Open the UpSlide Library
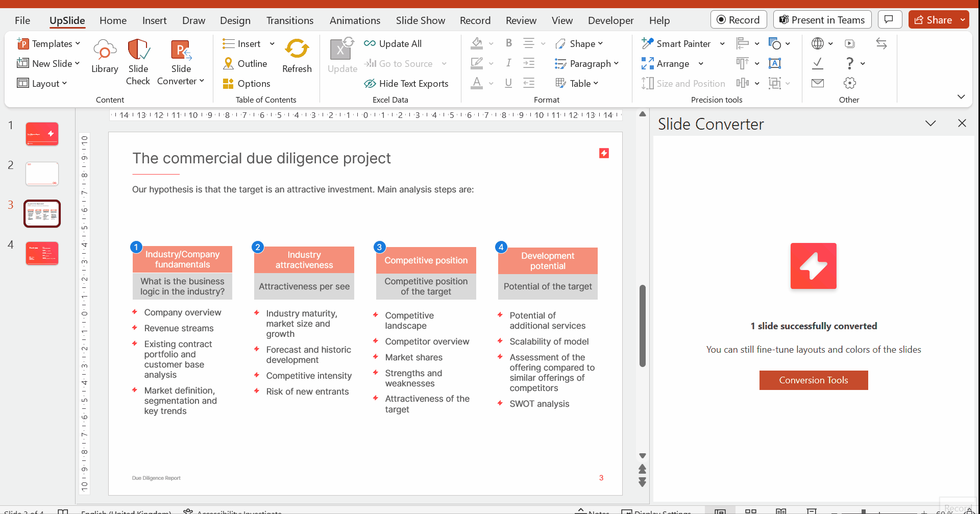The width and height of the screenshot is (980, 514). (105, 57)
